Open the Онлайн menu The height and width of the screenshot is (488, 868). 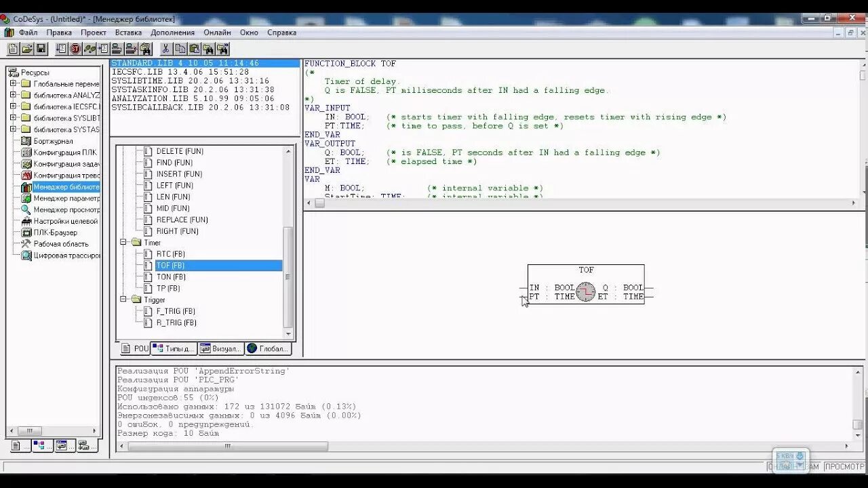[x=217, y=32]
